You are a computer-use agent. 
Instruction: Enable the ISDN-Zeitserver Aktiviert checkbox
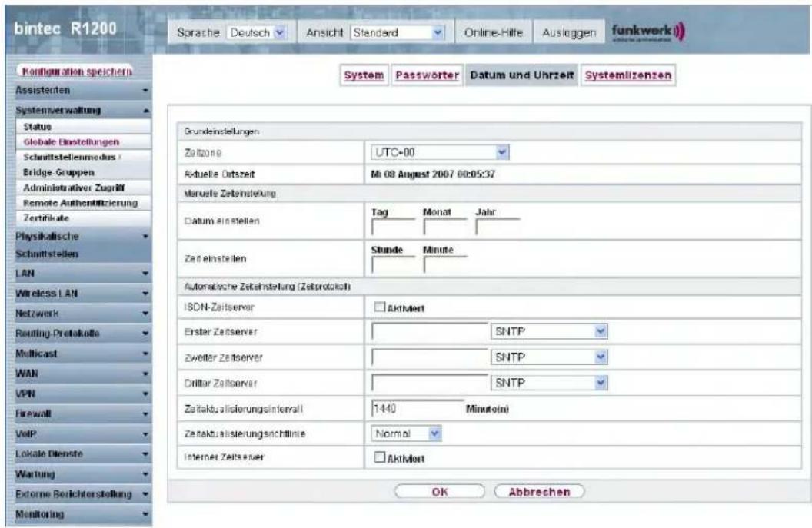point(380,307)
